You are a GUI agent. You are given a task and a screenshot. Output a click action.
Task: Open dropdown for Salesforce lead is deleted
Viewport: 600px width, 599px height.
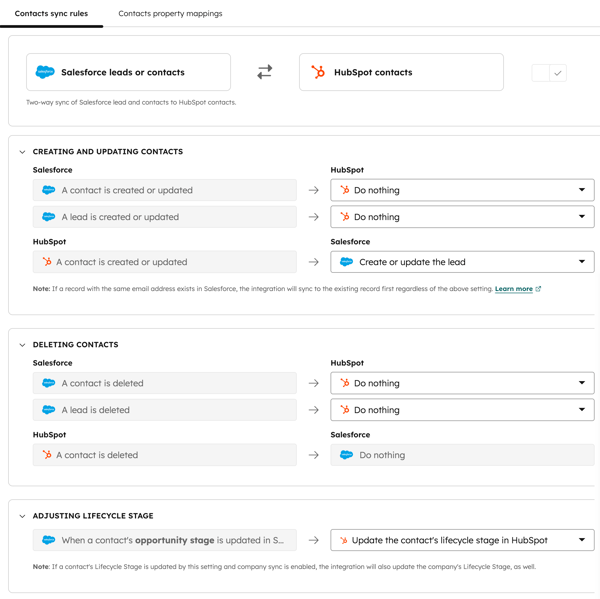462,410
